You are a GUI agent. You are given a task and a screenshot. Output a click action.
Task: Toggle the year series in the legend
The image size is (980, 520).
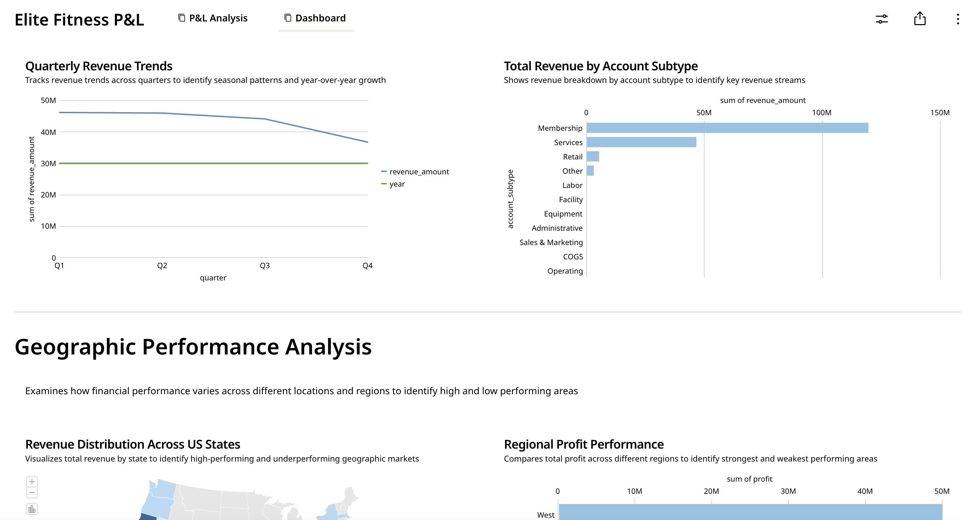click(x=397, y=184)
